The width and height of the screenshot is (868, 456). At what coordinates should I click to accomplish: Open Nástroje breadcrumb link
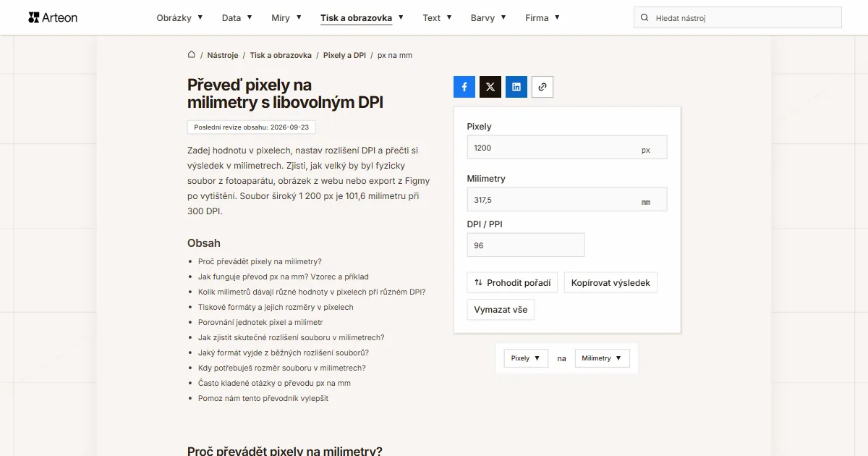pyautogui.click(x=223, y=55)
